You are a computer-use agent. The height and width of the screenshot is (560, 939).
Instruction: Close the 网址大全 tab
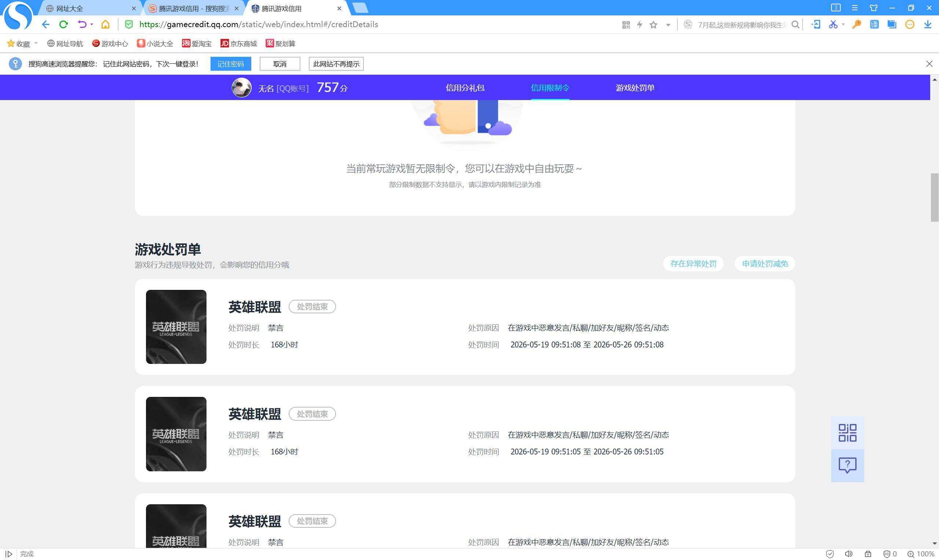click(134, 8)
